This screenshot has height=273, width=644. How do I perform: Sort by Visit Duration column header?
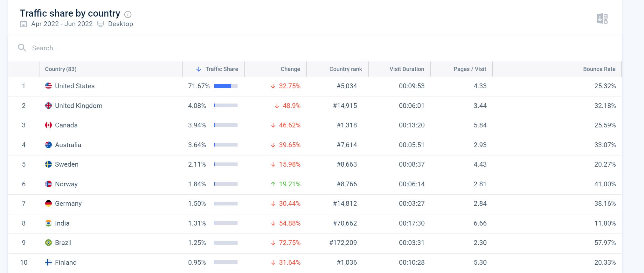click(x=399, y=69)
